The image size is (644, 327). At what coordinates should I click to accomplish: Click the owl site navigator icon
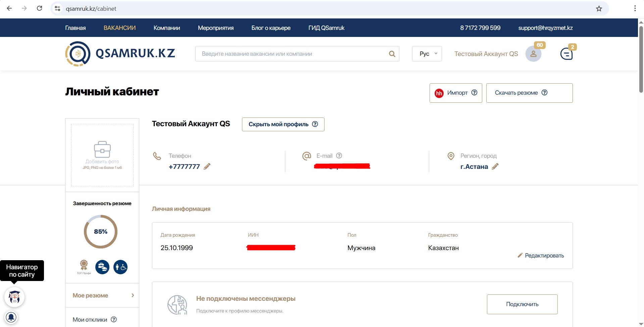pyautogui.click(x=14, y=297)
